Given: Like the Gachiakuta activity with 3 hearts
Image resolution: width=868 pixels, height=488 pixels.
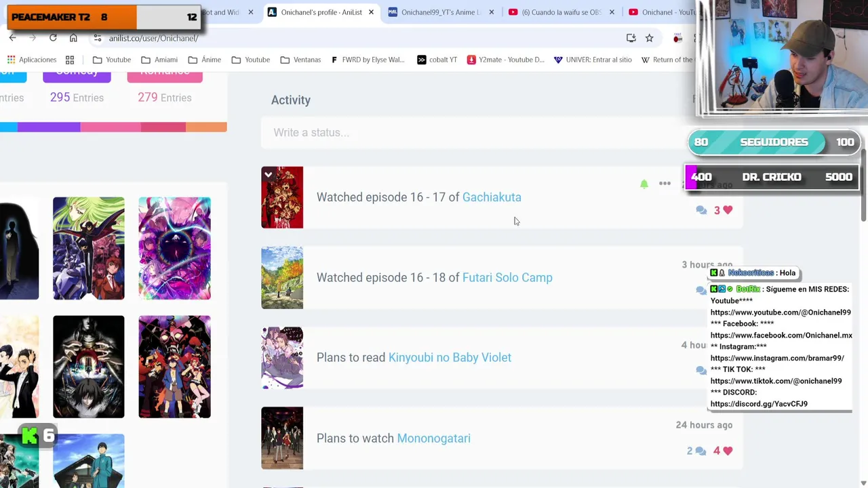Looking at the screenshot, I should tap(723, 210).
